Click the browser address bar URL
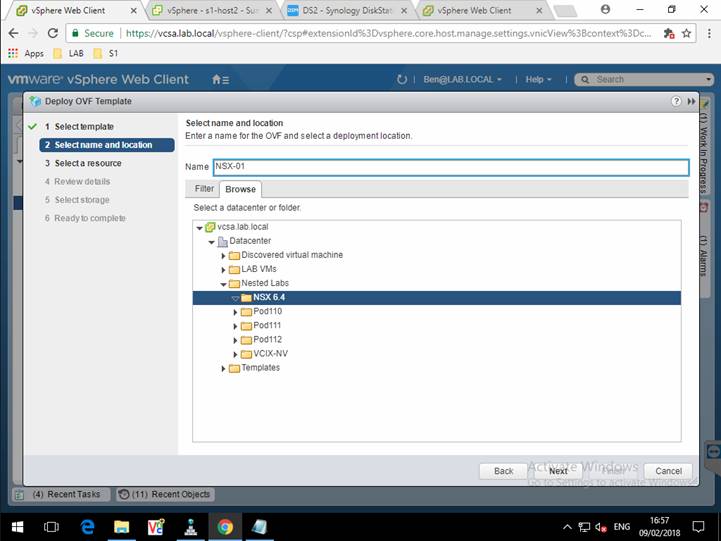This screenshot has height=541, width=721. tap(388, 33)
